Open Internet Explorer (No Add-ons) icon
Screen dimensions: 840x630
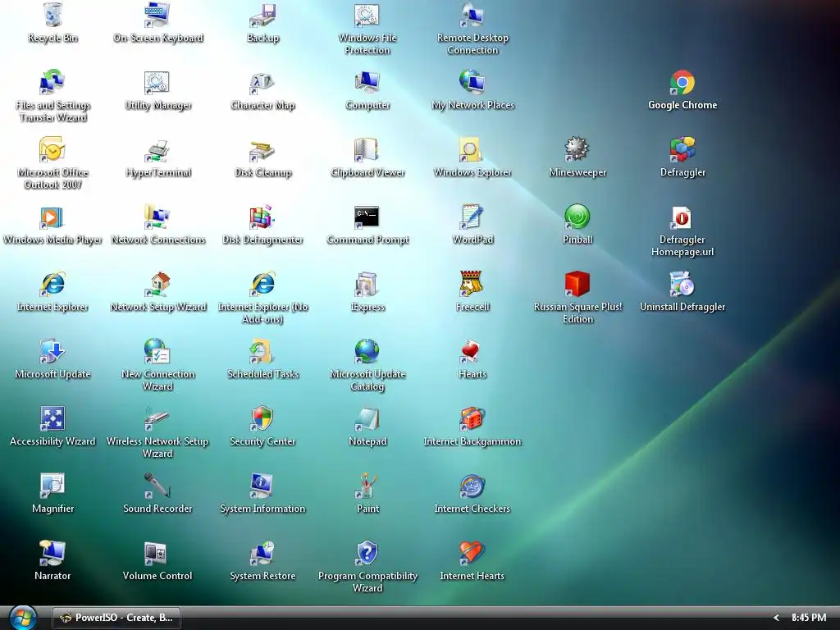[262, 284]
